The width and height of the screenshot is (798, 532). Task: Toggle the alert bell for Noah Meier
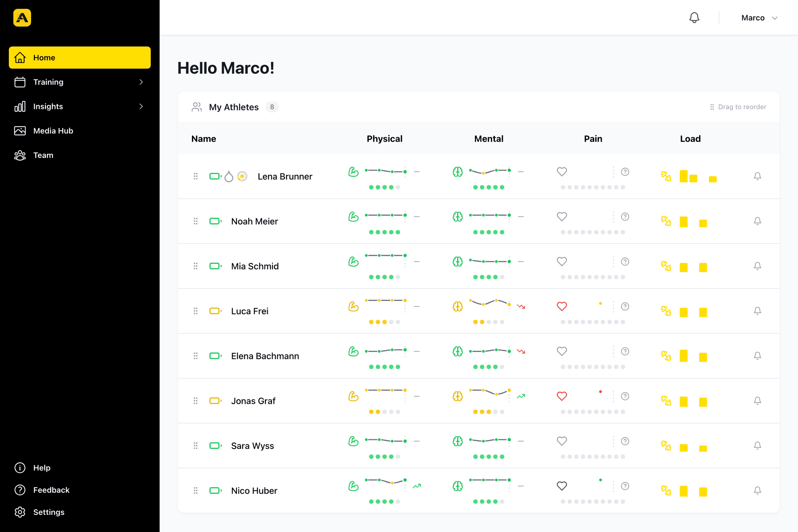757,221
